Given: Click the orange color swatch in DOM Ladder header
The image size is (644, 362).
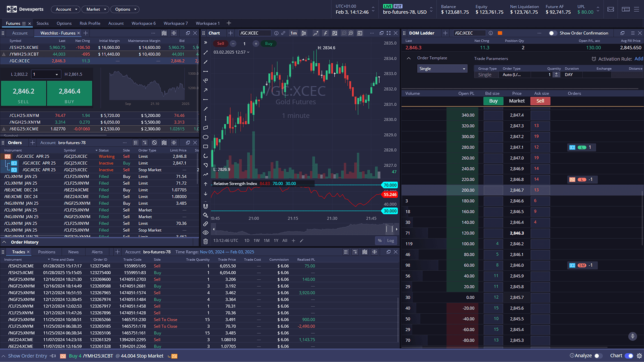Looking at the screenshot, I should tap(500, 33).
